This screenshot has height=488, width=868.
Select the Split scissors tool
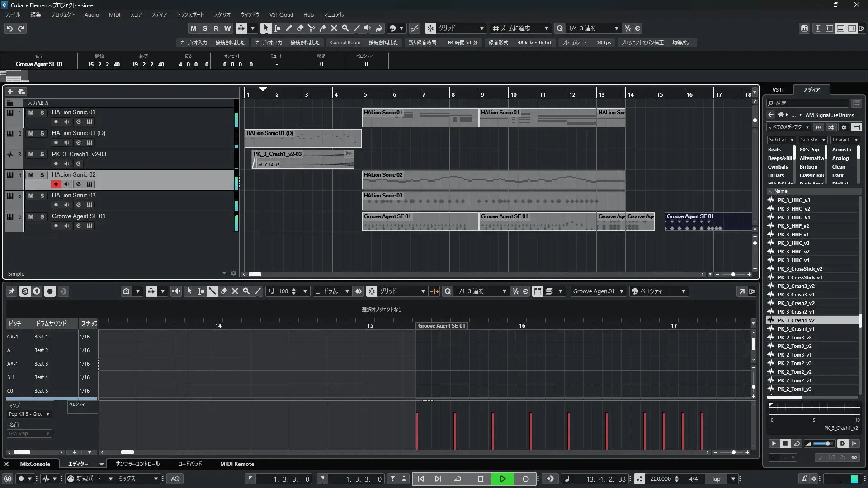311,28
